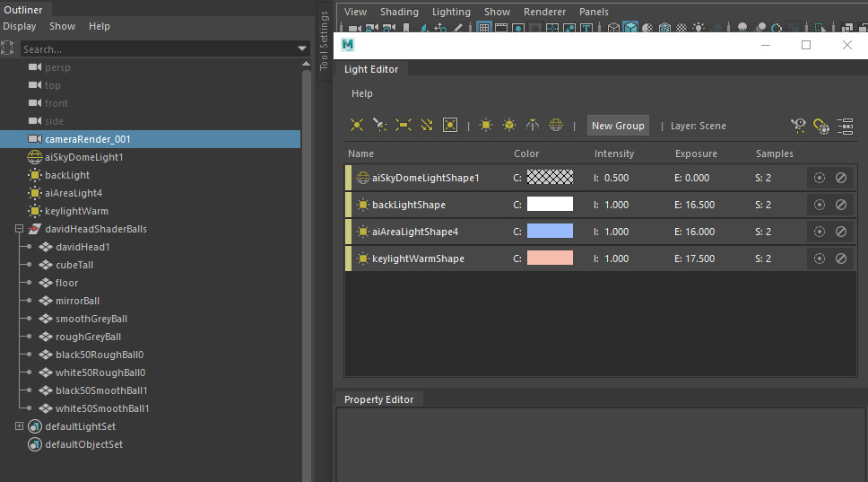
Task: Open the viewport Renderer menu
Action: point(544,12)
